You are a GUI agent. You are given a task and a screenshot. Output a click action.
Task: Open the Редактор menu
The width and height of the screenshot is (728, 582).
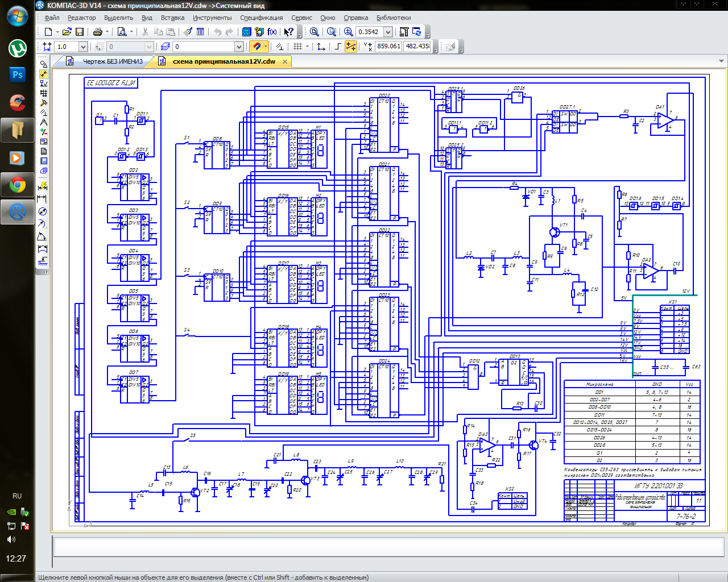[82, 18]
